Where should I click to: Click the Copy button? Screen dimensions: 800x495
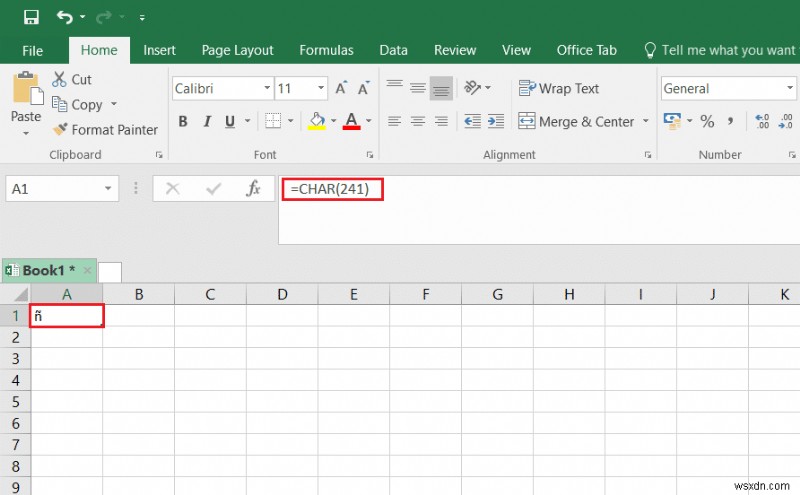78,105
